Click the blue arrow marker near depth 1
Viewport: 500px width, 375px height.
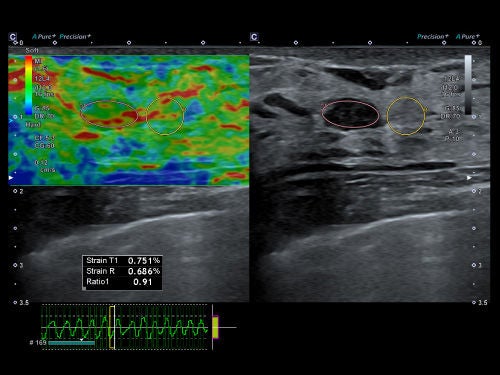11,120
